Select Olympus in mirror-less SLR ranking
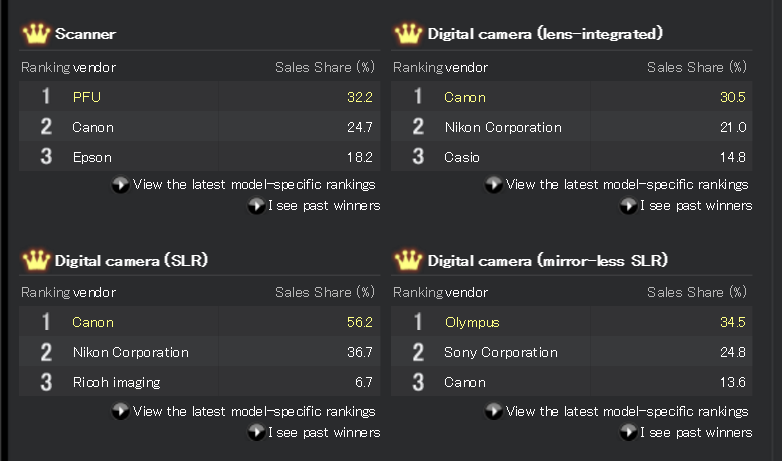The height and width of the screenshot is (461, 782). (471, 322)
